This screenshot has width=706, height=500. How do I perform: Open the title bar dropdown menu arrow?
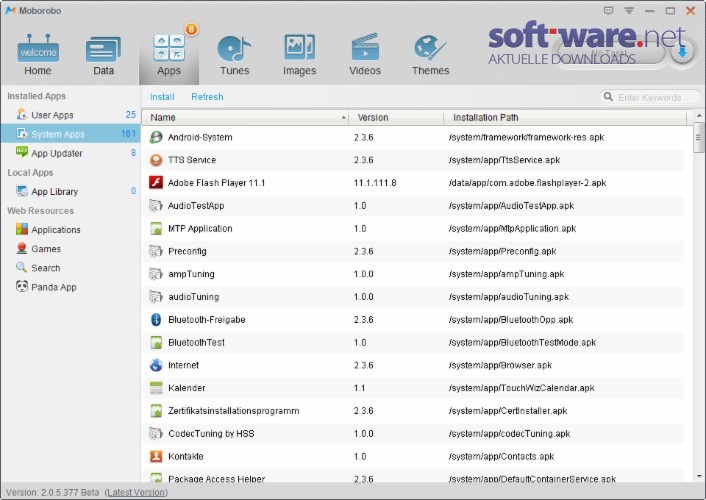pos(629,10)
